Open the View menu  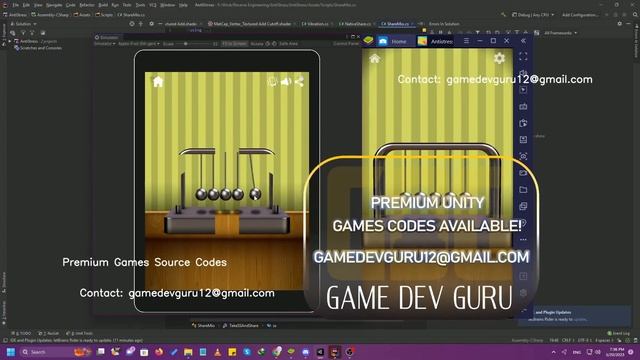point(38,5)
